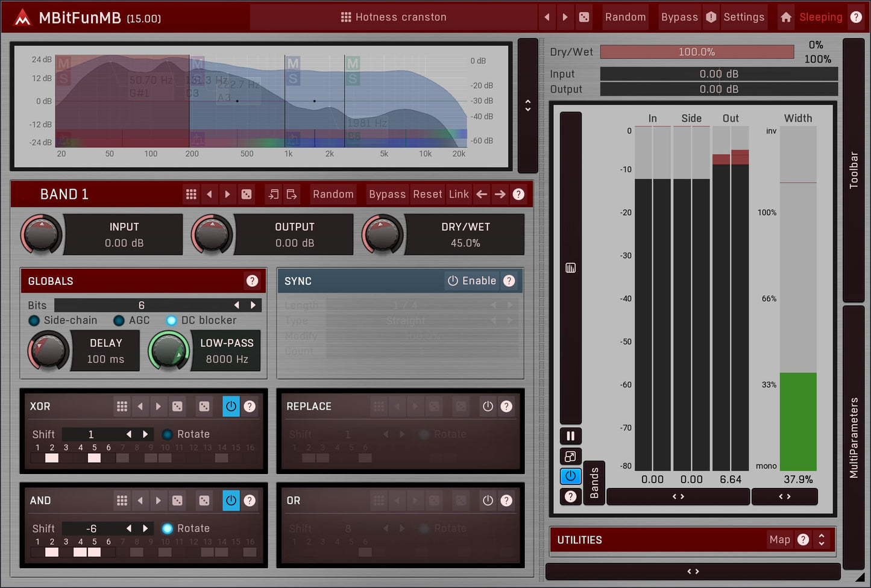Screen dimensions: 871x588
Task: Click the graph collapse expand arrows
Action: (528, 105)
